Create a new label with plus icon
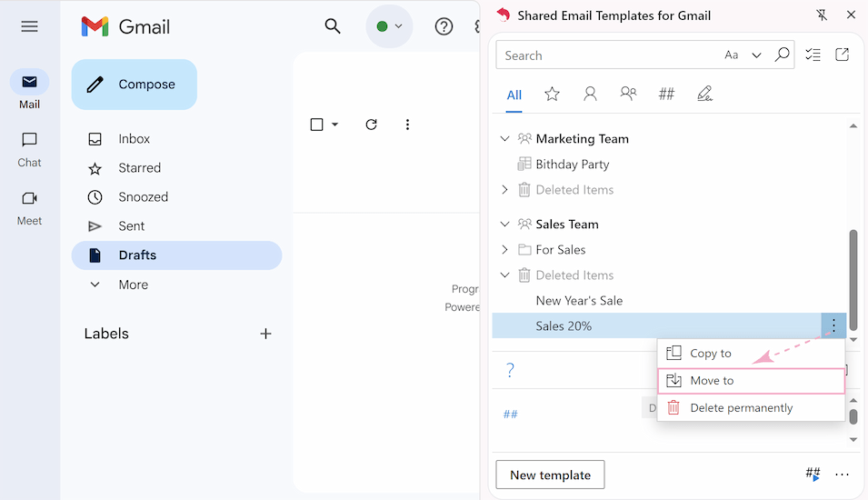 pos(265,334)
